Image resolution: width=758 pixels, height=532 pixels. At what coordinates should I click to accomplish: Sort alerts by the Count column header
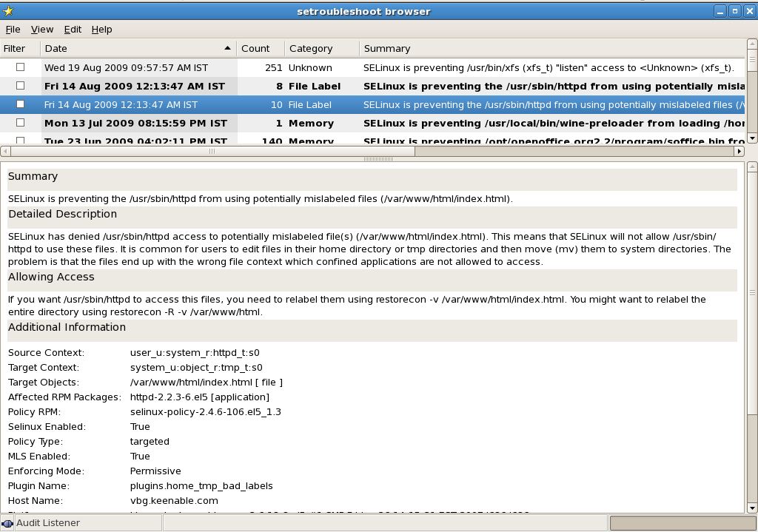point(255,49)
